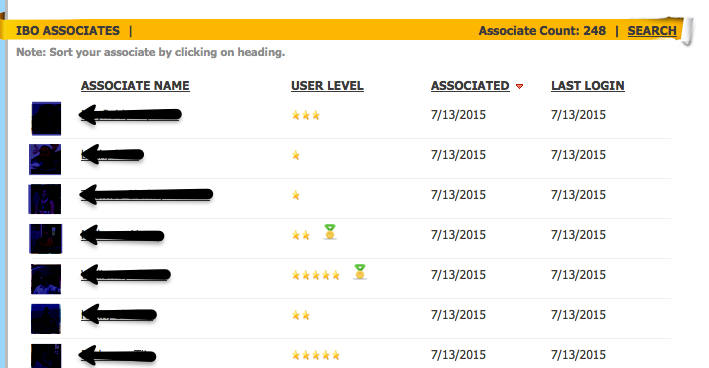This screenshot has width=709, height=368.
Task: Sort list by ASSOCIATED heading
Action: pyautogui.click(x=470, y=85)
